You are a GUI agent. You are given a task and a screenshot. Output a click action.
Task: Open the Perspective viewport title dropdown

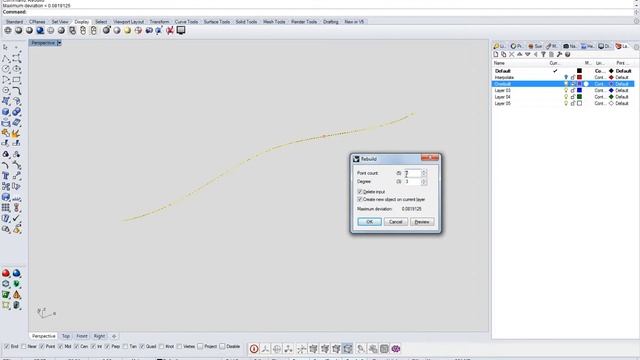(59, 43)
